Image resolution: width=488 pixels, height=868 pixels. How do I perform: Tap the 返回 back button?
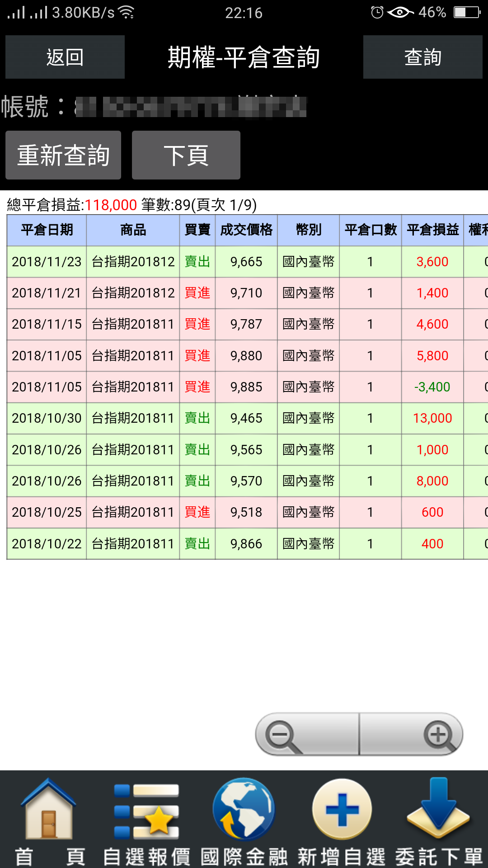click(65, 57)
